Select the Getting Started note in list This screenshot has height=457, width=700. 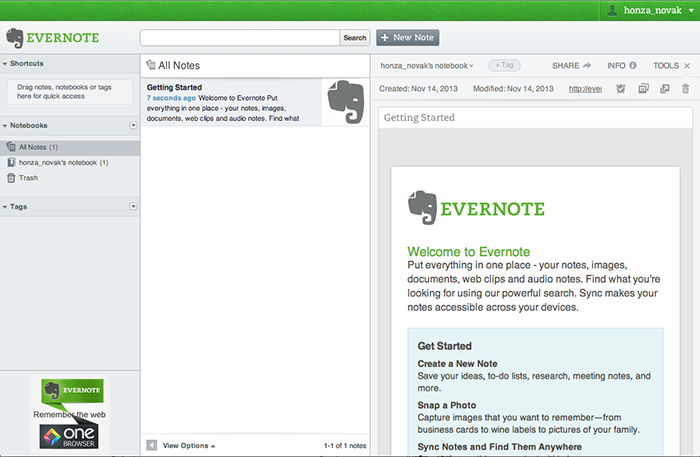(x=255, y=102)
